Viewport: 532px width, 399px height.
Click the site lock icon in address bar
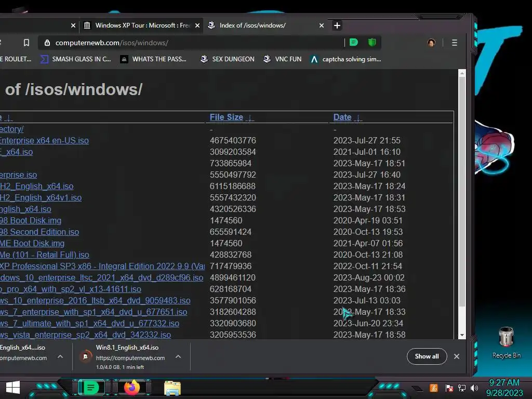tap(47, 43)
